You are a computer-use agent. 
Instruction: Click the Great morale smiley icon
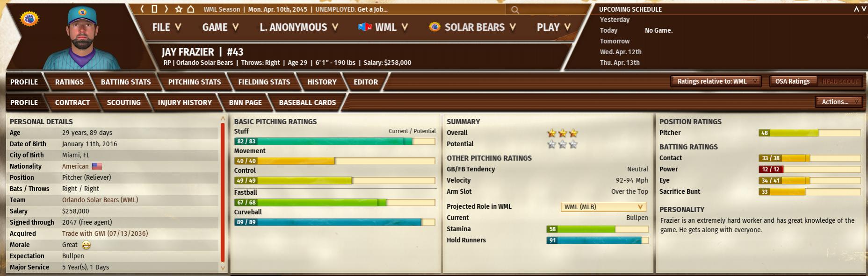(x=86, y=245)
